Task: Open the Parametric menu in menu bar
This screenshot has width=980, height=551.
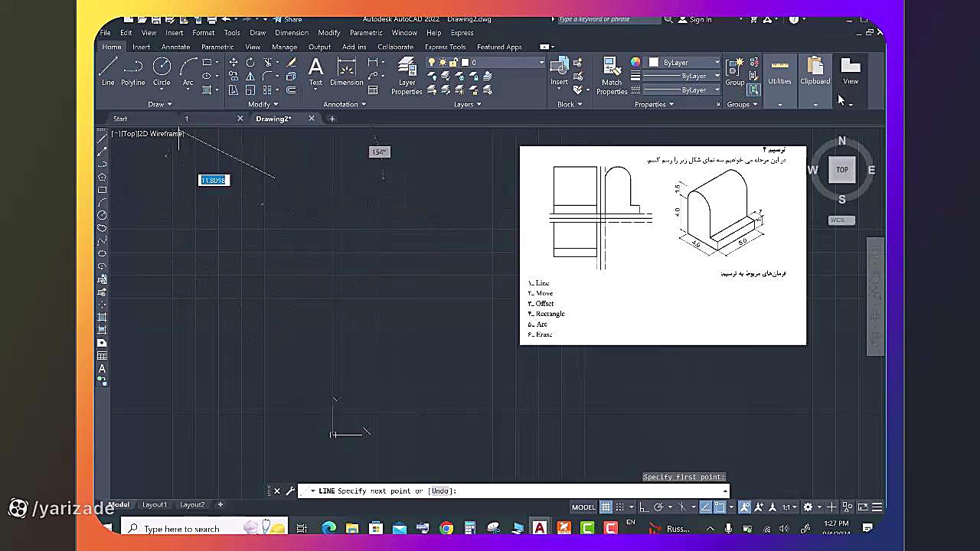Action: [366, 33]
